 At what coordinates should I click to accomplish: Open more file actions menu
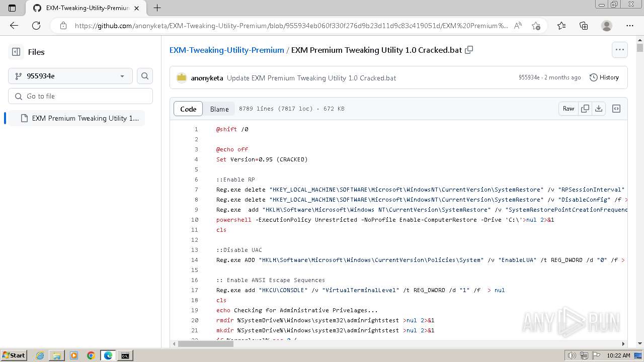(620, 50)
